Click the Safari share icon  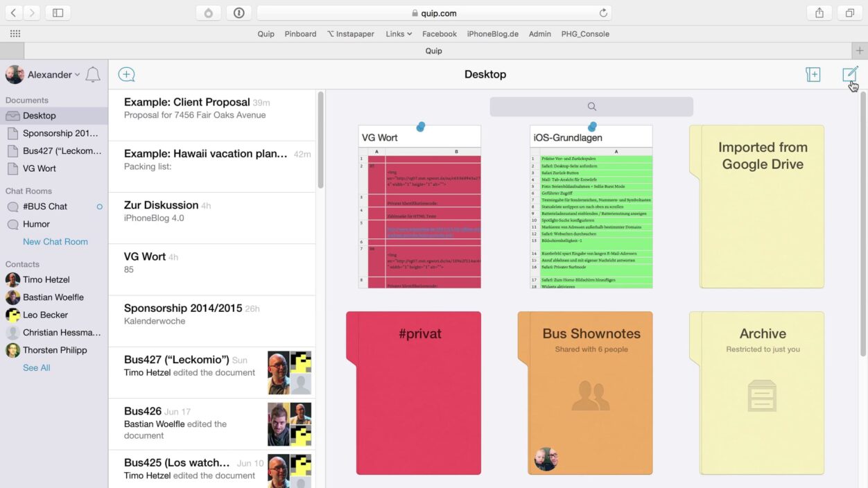[819, 12]
